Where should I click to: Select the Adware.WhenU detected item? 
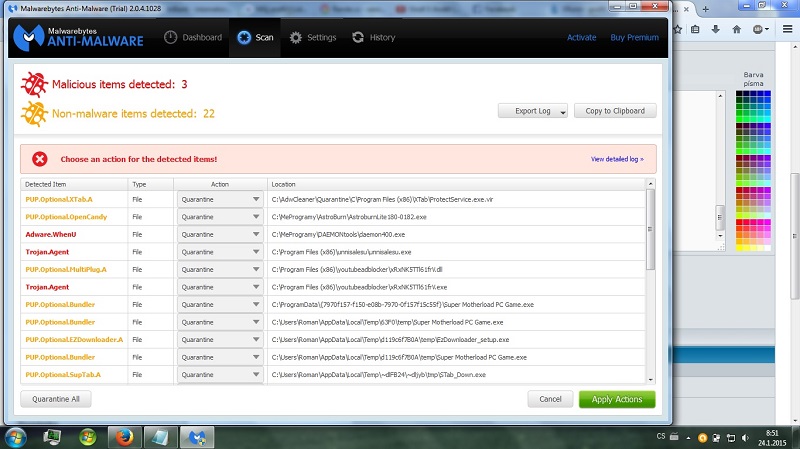[x=51, y=235]
